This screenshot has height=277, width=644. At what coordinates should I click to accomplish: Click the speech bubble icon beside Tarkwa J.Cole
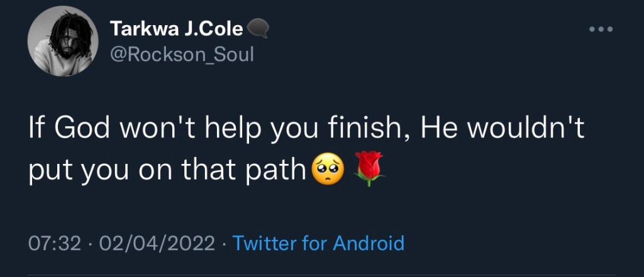coord(258,29)
